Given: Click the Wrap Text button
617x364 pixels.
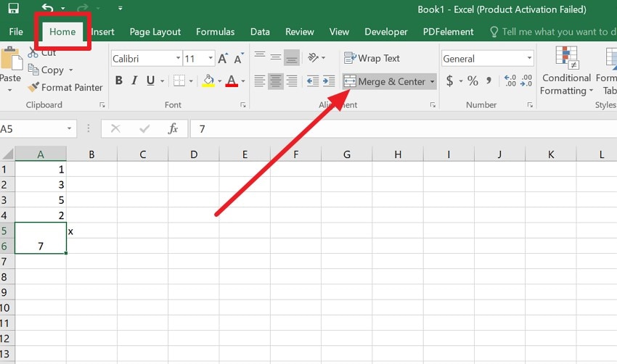Looking at the screenshot, I should point(372,58).
